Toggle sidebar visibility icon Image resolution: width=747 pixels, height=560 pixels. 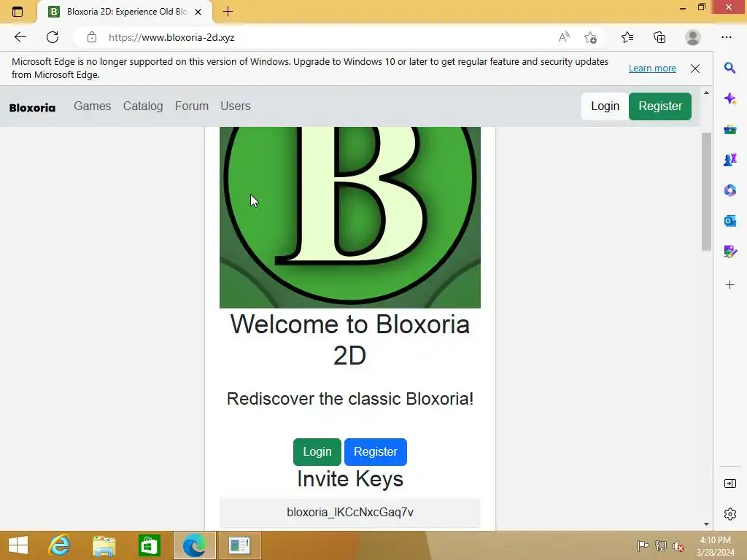(729, 483)
